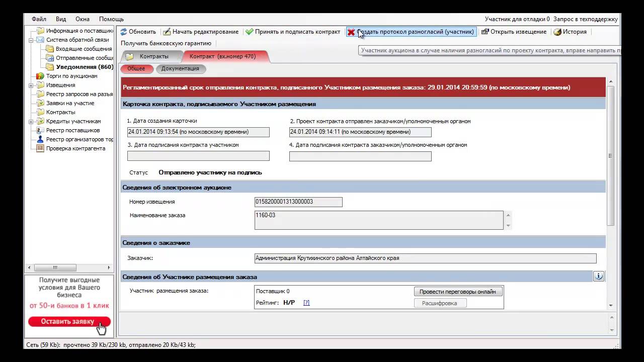Click the Извещения folder icon
This screenshot has height=362, width=644.
[x=40, y=85]
